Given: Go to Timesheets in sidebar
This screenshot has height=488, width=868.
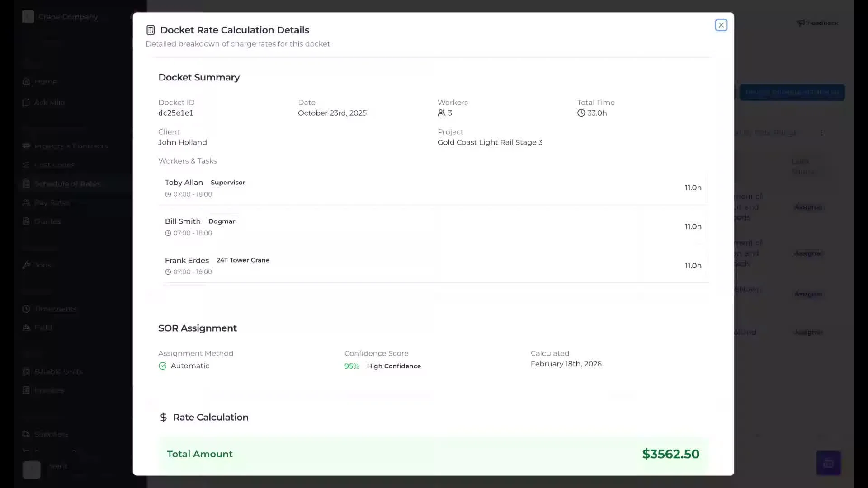Looking at the screenshot, I should [55, 309].
